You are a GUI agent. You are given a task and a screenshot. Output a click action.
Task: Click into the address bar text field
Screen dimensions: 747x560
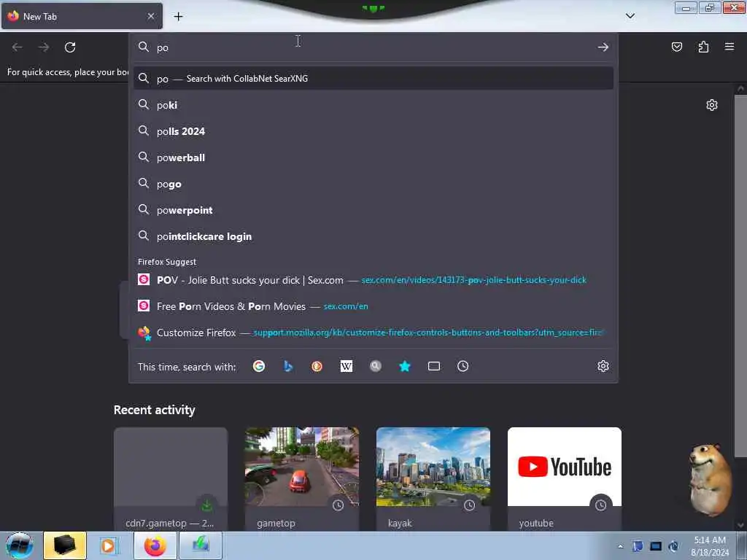tap(374, 47)
